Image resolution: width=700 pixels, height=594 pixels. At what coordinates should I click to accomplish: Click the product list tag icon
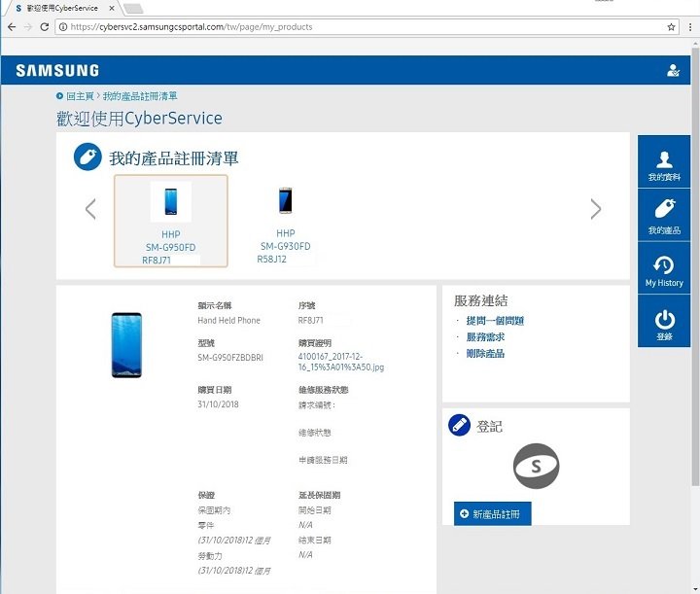coord(87,157)
